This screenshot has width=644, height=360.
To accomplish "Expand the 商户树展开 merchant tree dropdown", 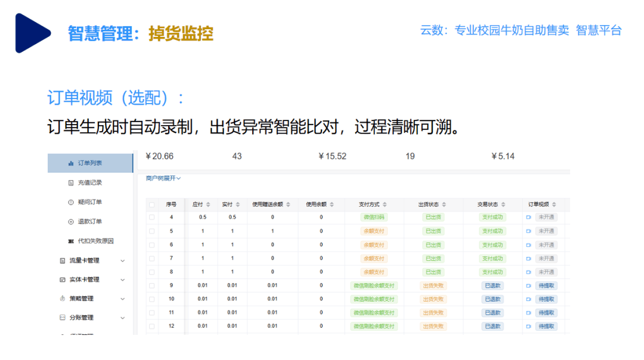I will 163,178.
